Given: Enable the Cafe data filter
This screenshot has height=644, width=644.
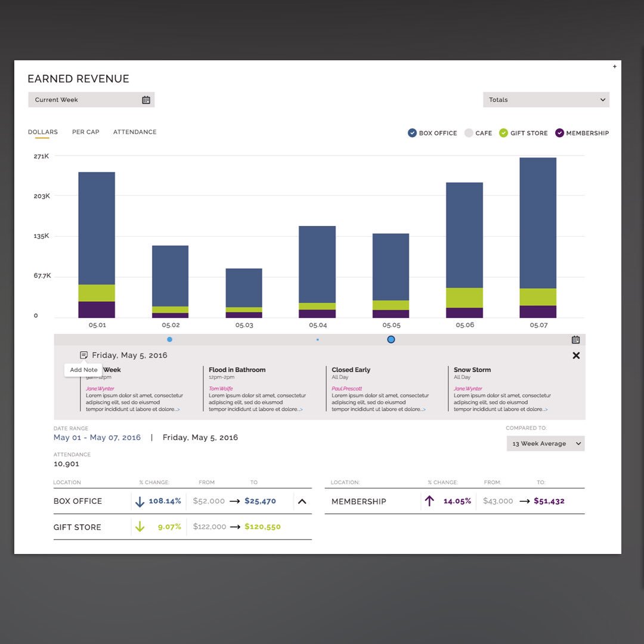Looking at the screenshot, I should click(468, 133).
